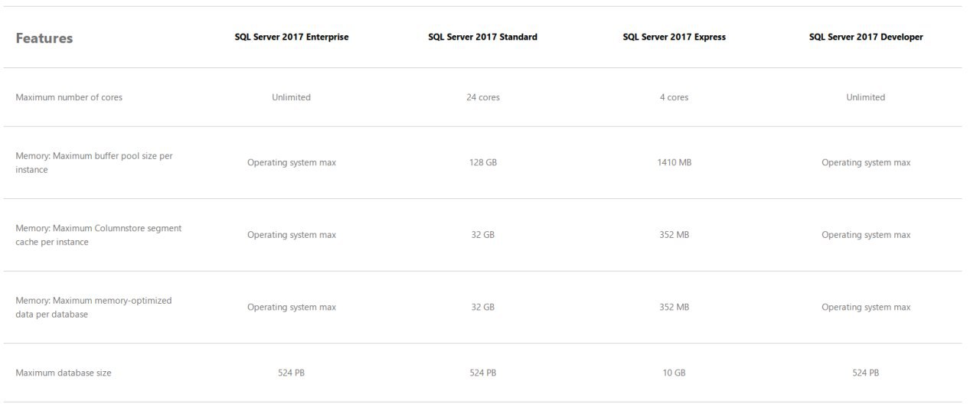Click Enterprise's Unlimited cores cell
The image size is (980, 404).
292,97
